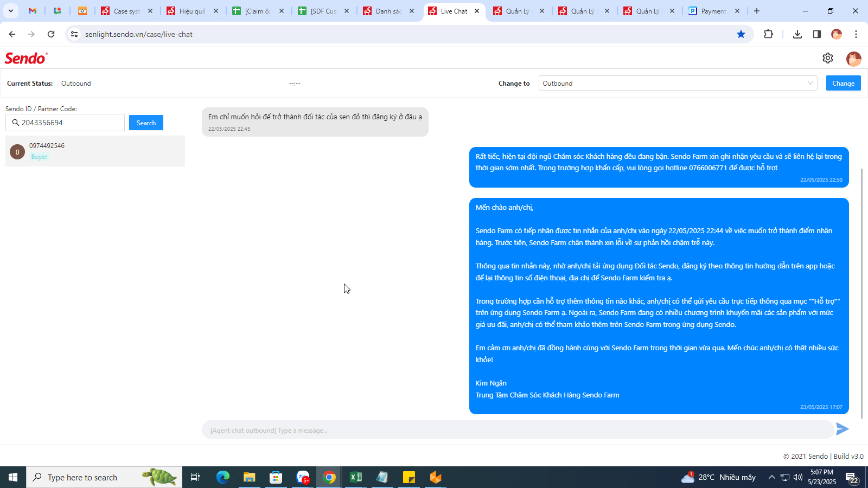Click the Windows taskbar search box
Image resolution: width=868 pixels, height=488 pixels.
[x=104, y=477]
